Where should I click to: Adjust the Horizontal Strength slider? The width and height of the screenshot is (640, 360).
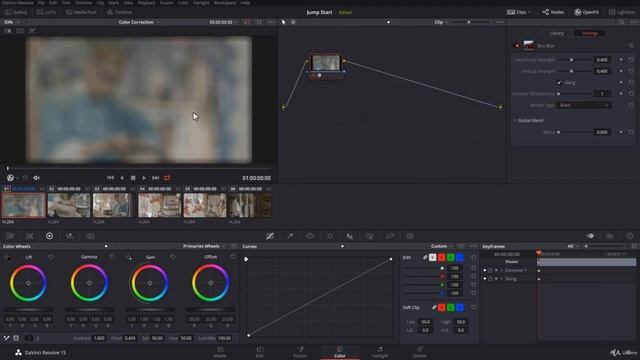click(x=574, y=60)
